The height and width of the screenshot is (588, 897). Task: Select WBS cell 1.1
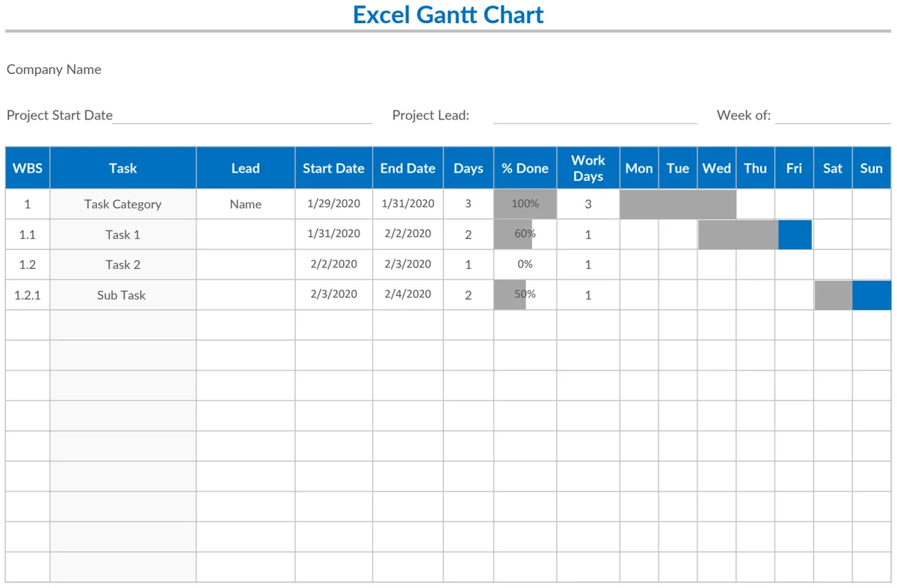(x=28, y=235)
